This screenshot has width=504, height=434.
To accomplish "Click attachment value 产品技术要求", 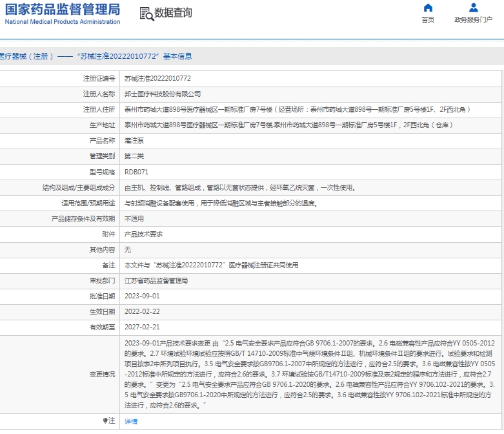I will pos(143,234).
